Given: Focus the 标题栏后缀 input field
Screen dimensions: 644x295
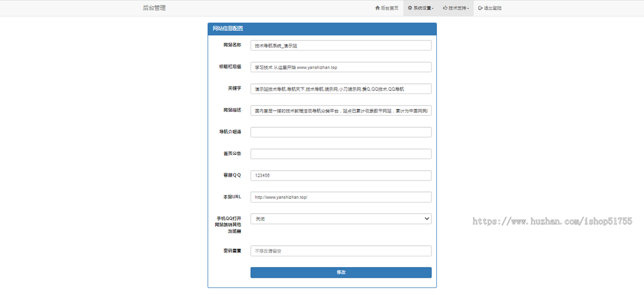Looking at the screenshot, I should pos(341,67).
